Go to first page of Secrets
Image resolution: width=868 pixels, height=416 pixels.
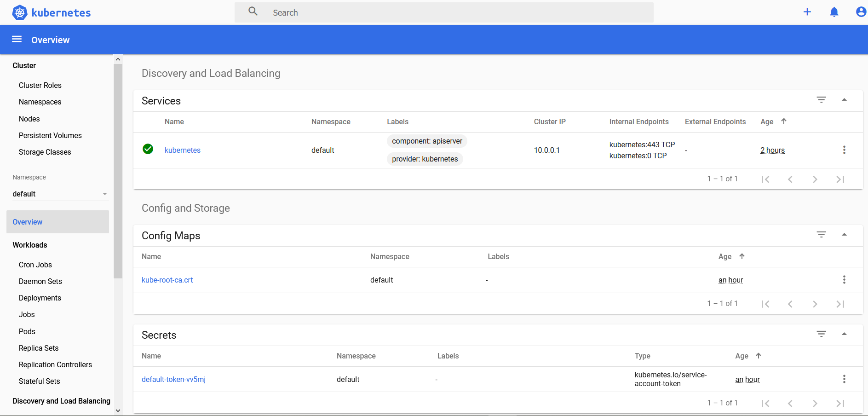pos(765,404)
